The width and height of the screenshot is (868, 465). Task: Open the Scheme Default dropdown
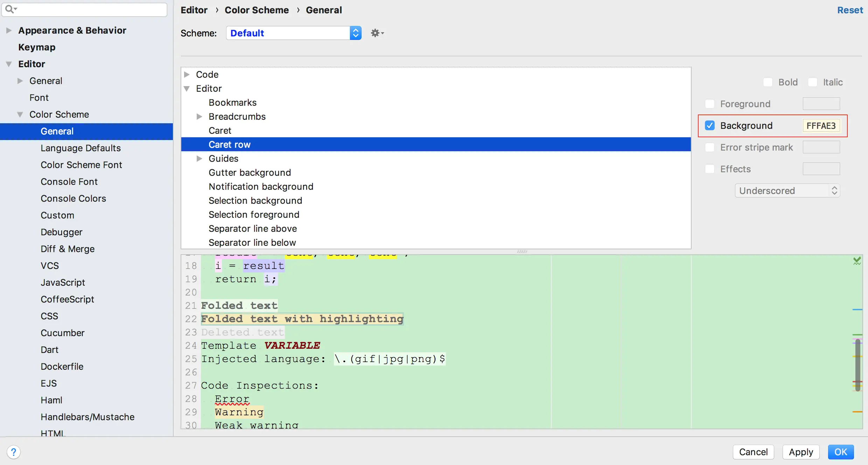(x=293, y=33)
